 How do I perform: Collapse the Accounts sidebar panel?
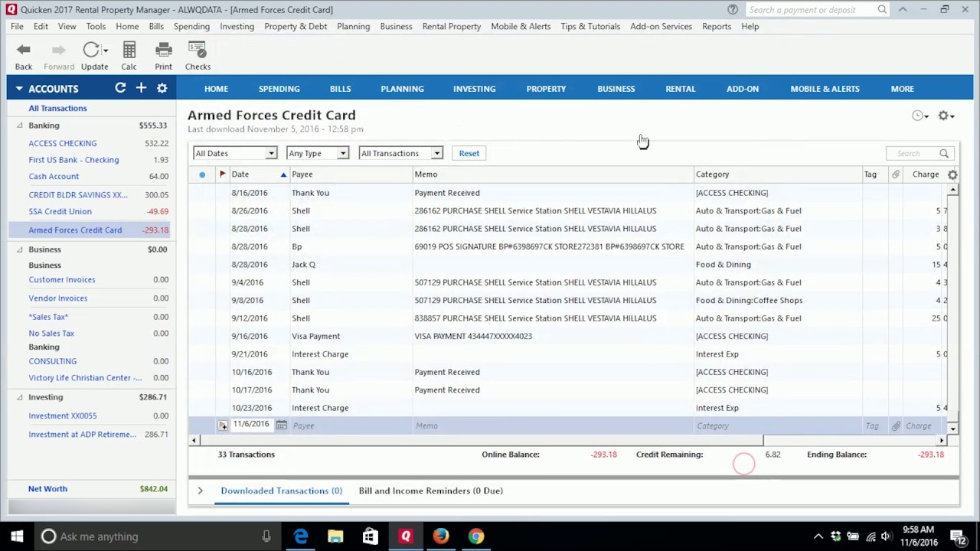tap(18, 89)
